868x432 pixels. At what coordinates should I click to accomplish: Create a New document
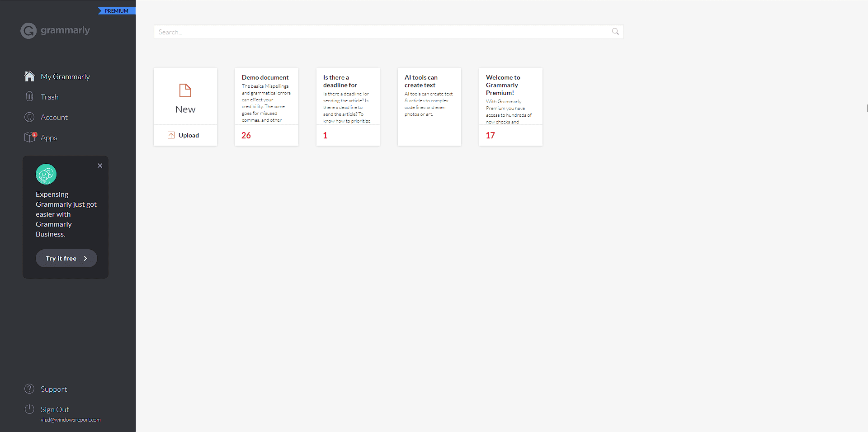click(x=185, y=96)
